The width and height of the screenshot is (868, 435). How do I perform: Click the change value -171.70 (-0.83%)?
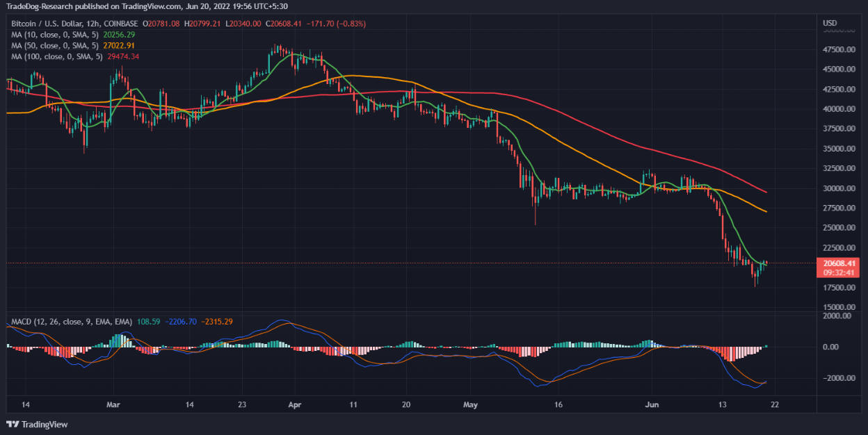337,24
